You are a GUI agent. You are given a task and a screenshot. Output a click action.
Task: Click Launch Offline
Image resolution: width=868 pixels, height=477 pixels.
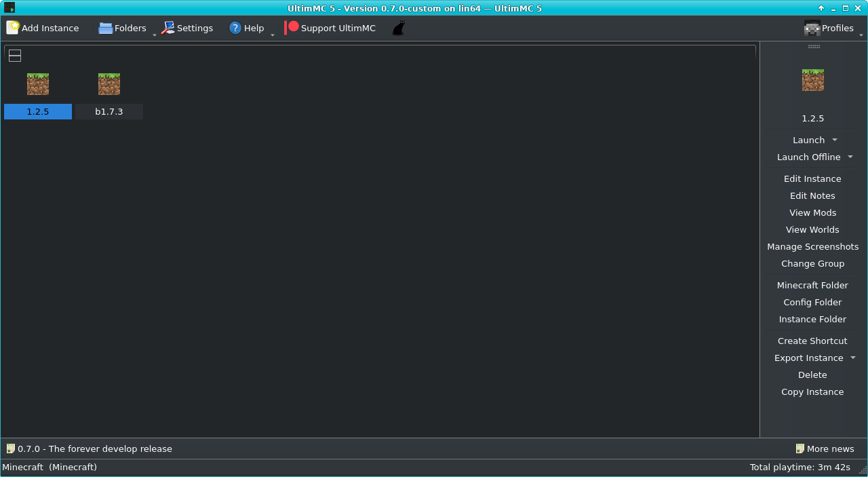(809, 157)
